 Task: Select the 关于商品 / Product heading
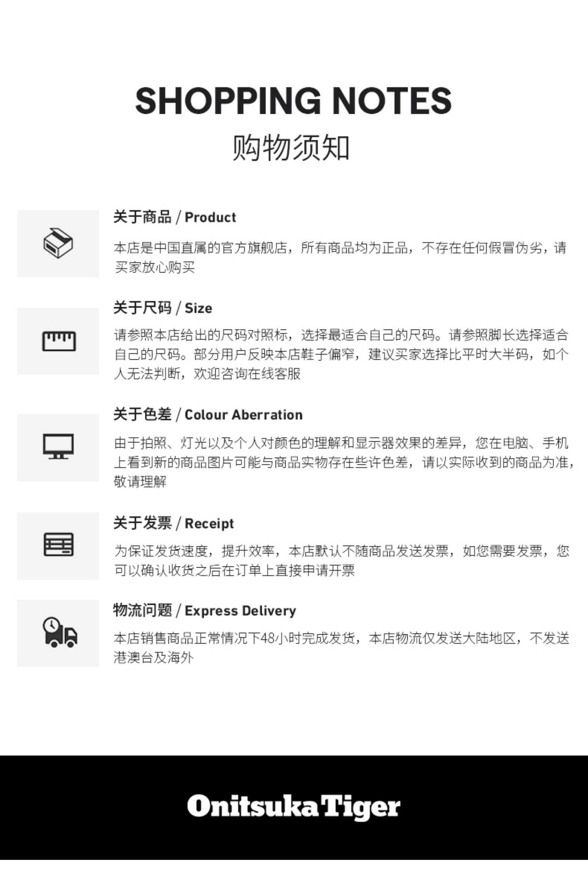pyautogui.click(x=175, y=217)
